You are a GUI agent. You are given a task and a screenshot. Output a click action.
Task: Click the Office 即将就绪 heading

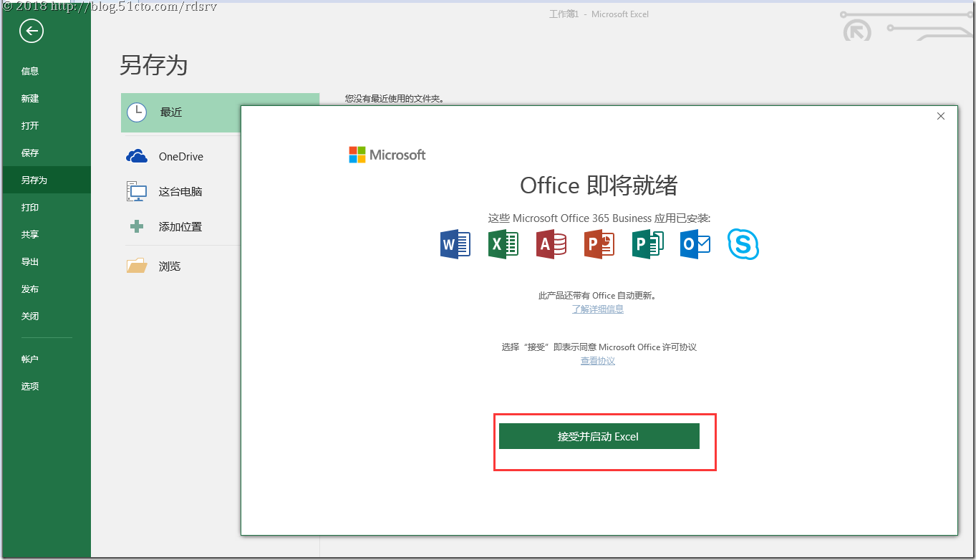(599, 185)
